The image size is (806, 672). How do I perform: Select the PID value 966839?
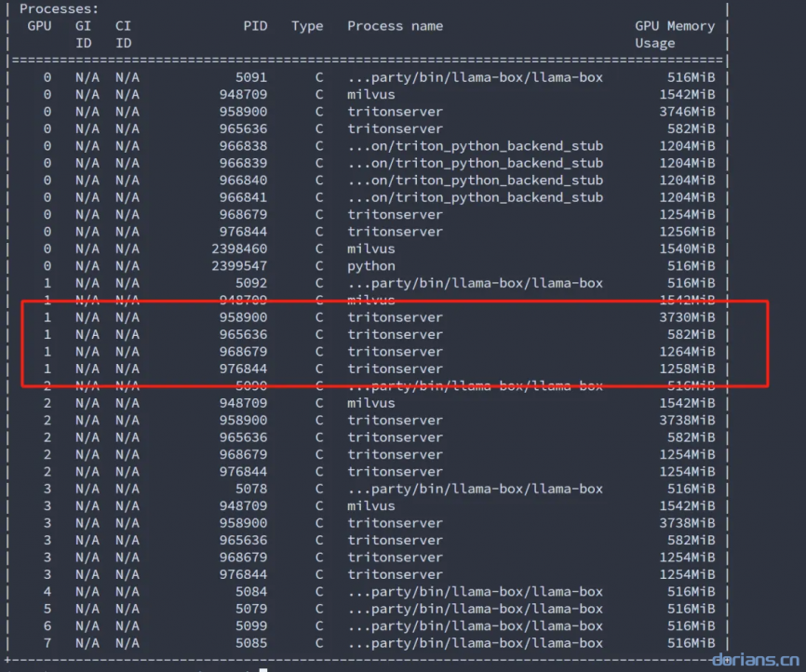pos(244,163)
